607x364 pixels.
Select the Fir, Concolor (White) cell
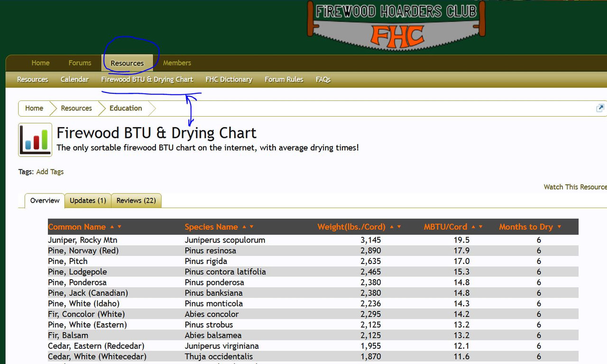click(x=86, y=314)
